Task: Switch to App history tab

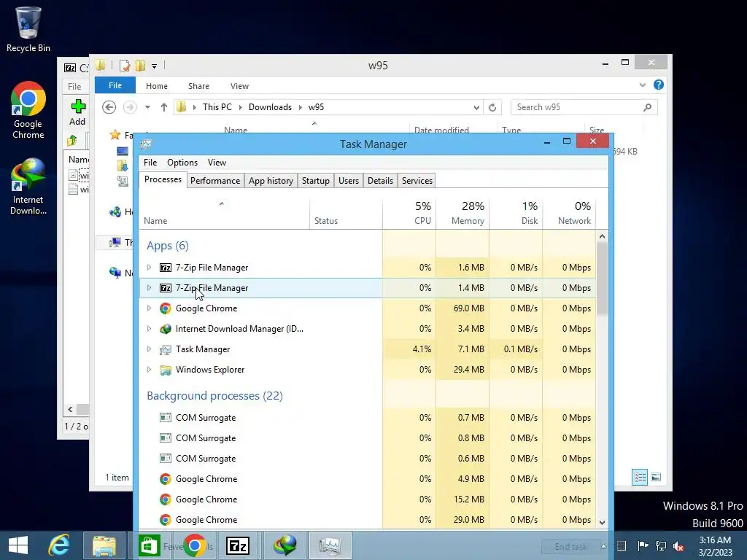Action: click(x=271, y=181)
